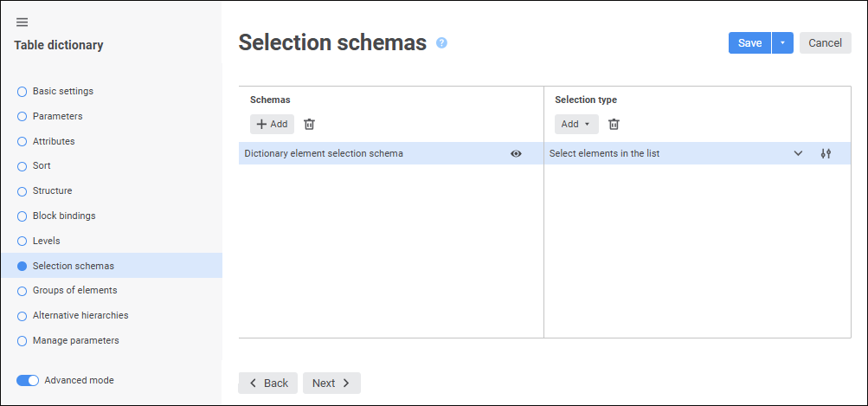Open the hamburger menu icon
Viewport: 868px width, 406px height.
tap(23, 23)
